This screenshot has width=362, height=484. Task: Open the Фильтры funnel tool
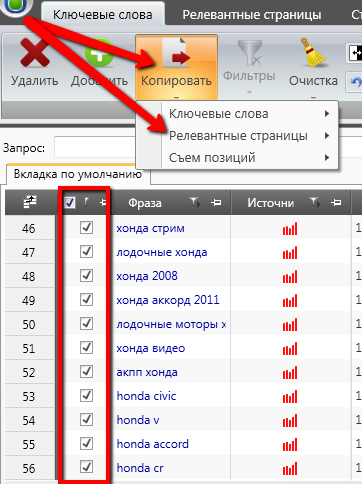coord(250,53)
